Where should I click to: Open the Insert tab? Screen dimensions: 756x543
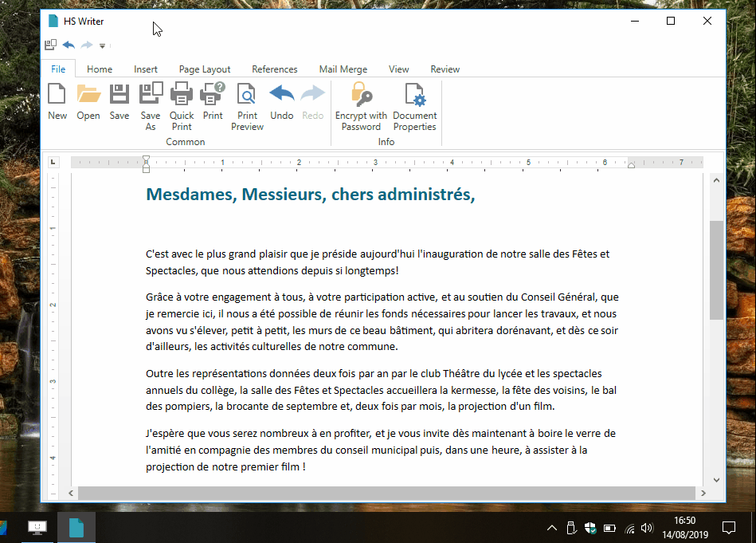point(146,69)
